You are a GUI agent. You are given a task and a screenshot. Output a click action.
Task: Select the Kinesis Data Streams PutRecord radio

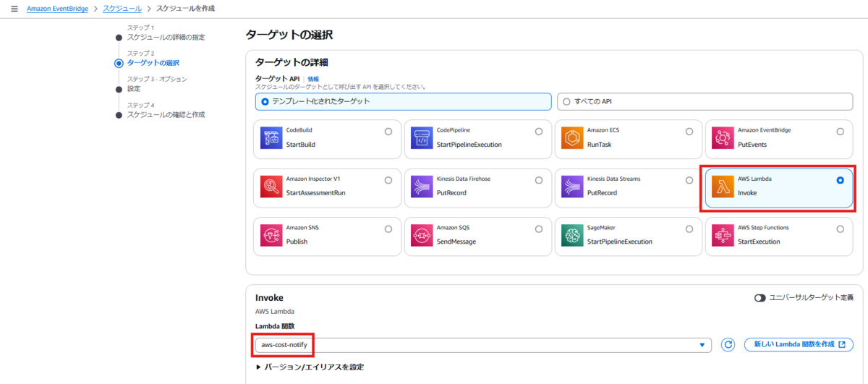point(689,180)
